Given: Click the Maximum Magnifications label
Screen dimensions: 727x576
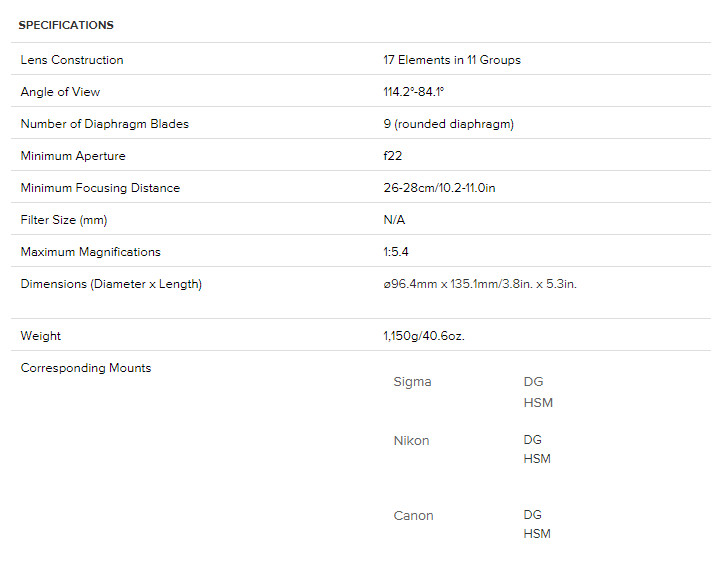Looking at the screenshot, I should [90, 252].
